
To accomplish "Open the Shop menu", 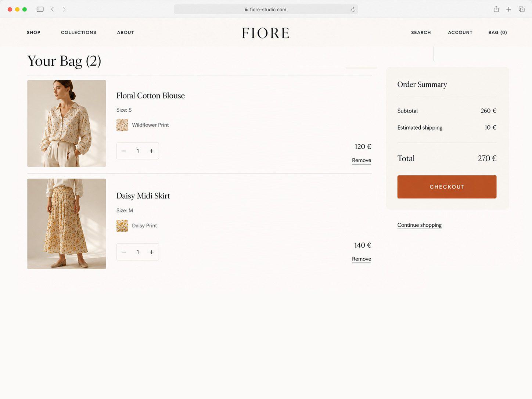I will click(33, 32).
